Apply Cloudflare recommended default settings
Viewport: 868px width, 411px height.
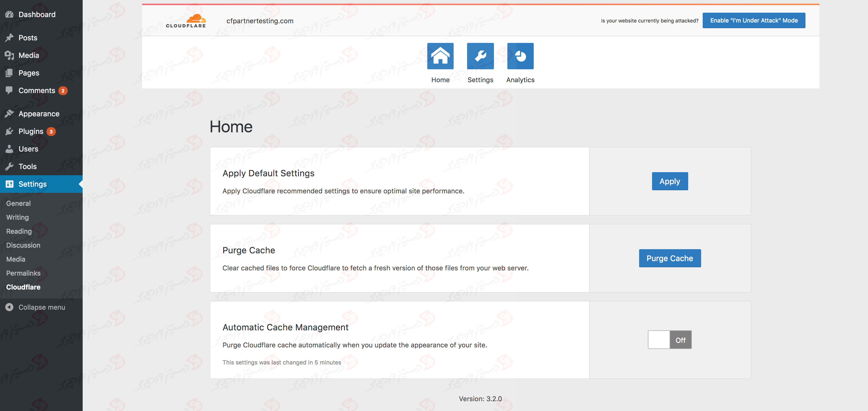point(670,181)
